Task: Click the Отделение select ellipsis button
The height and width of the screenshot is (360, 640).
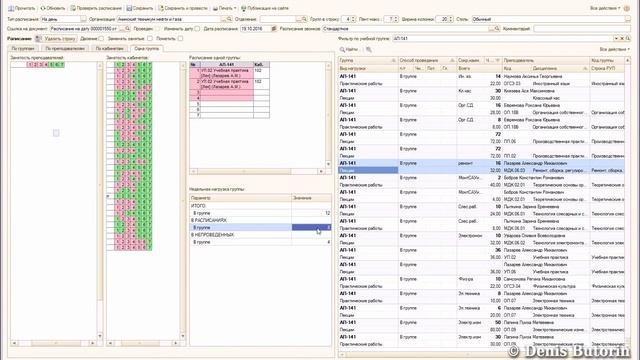Action: point(298,19)
